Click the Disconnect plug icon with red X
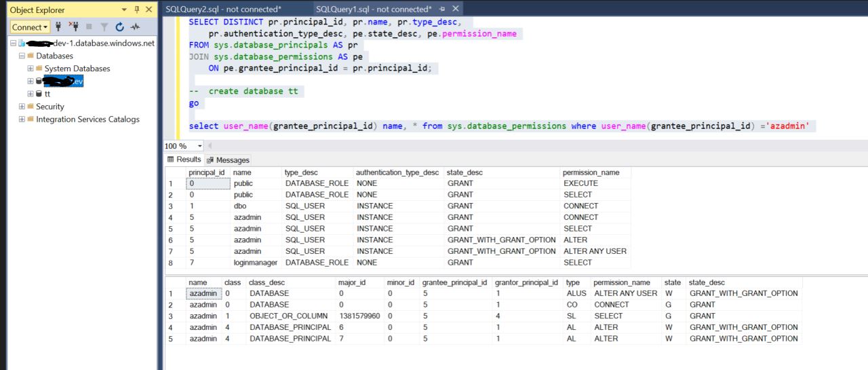The height and width of the screenshot is (370, 868). coord(74,27)
